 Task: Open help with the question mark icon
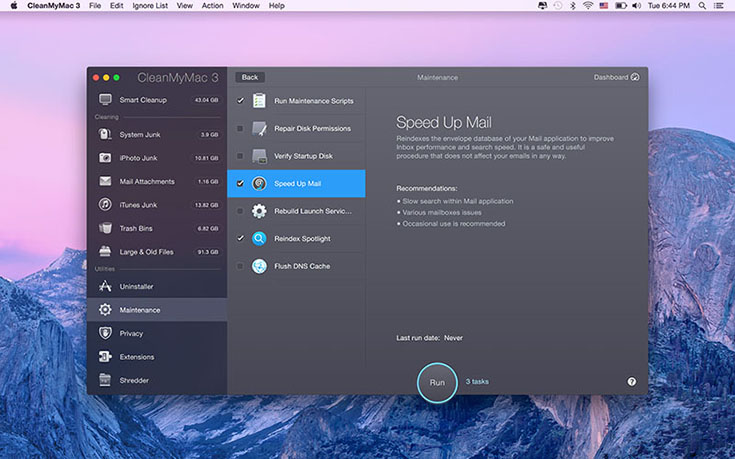[x=632, y=382]
